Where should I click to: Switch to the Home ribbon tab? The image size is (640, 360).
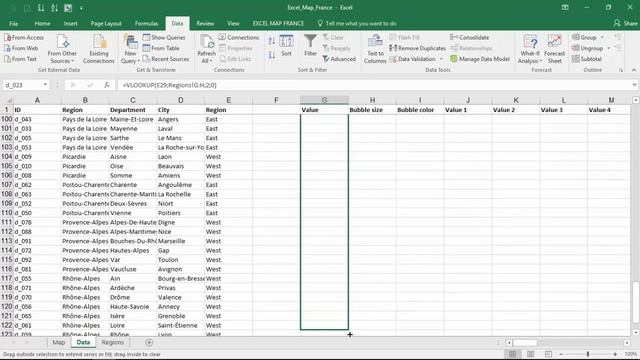[x=42, y=24]
